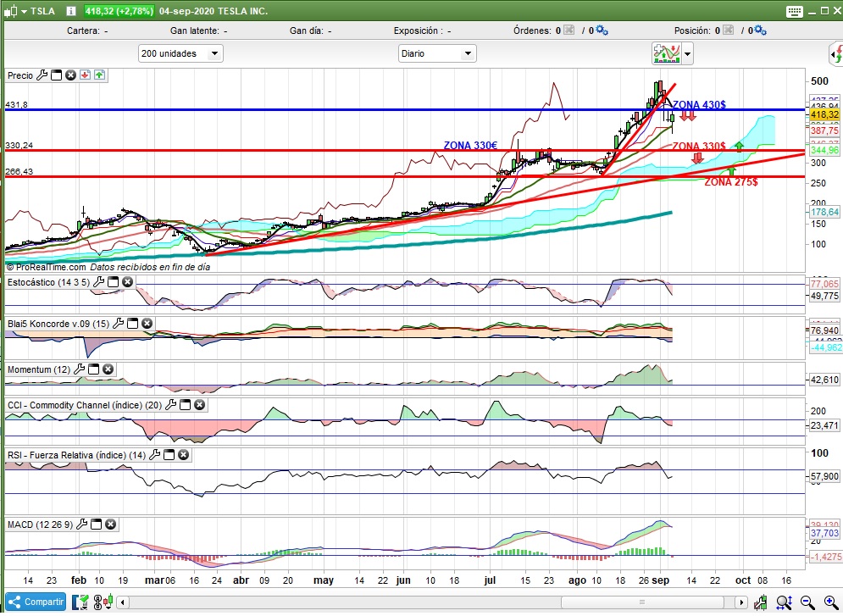
Task: Click the MACD (12 26 9) panel title
Action: click(40, 524)
